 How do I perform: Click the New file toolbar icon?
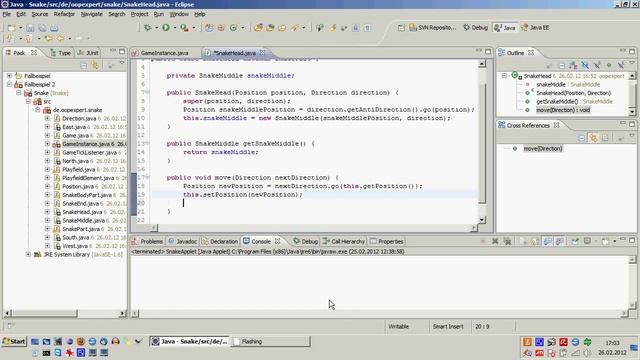point(11,28)
